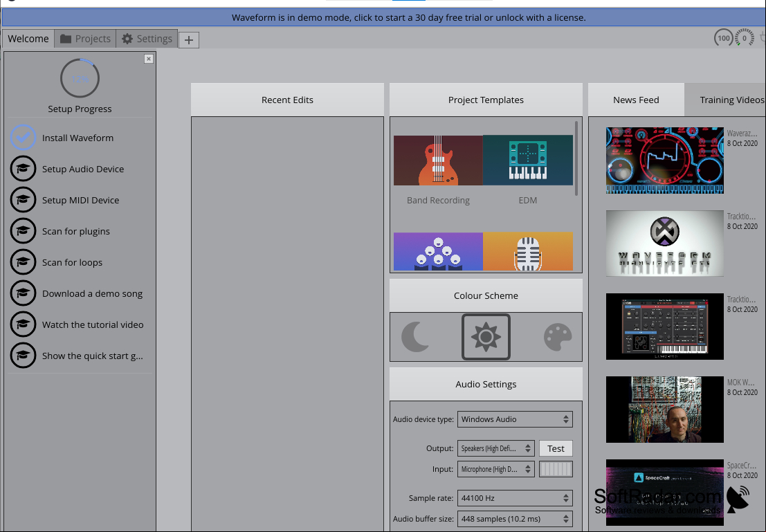
Task: Change the Sample rate dropdown
Action: click(515, 498)
